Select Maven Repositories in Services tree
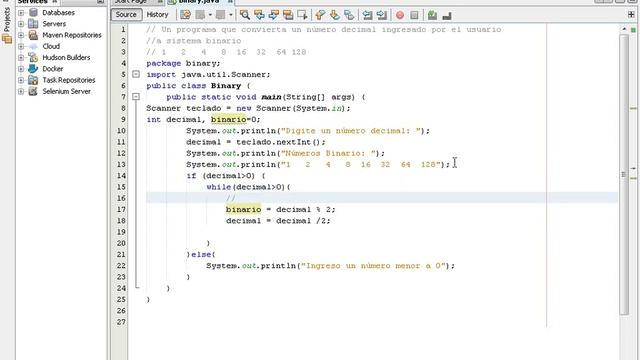Viewport: 640px width, 360px height. 72,35
